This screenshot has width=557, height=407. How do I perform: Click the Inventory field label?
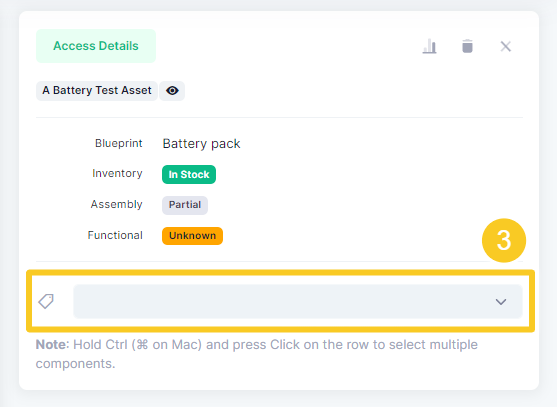click(117, 173)
